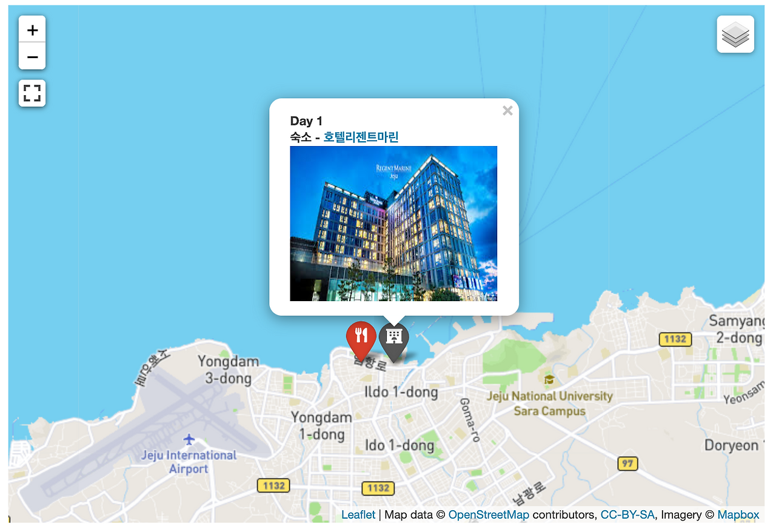Zoom in on the map

tap(32, 29)
